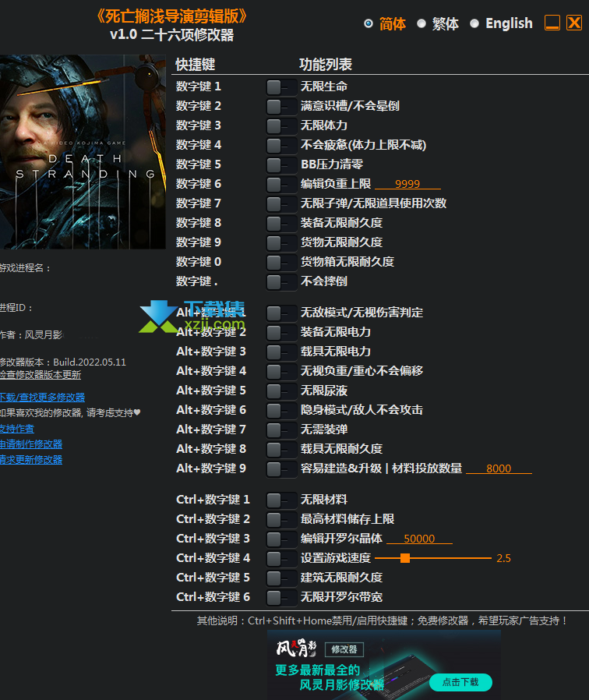The image size is (589, 700).
Task: Toggle 载具无限耐久度 switch
Action: (x=281, y=450)
